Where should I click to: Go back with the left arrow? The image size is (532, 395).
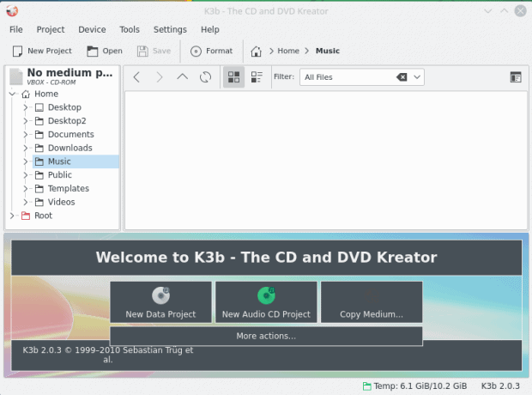pos(136,77)
